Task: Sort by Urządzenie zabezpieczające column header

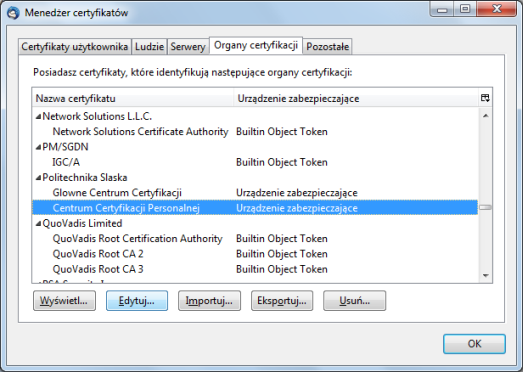Action: [x=356, y=98]
